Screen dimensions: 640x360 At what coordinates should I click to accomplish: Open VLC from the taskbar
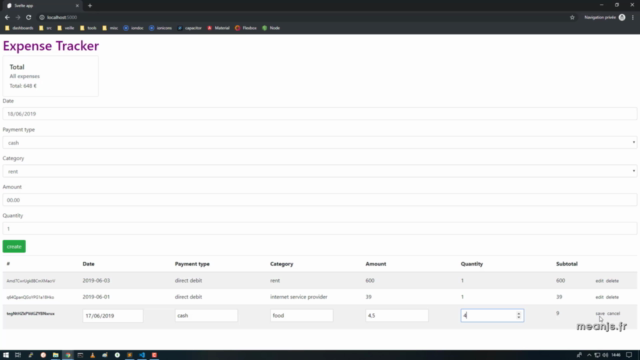(x=93, y=355)
